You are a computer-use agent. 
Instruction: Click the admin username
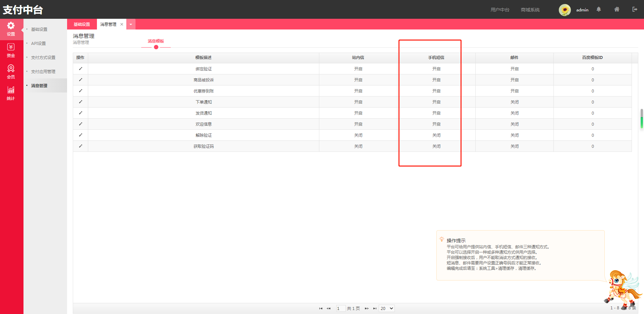click(x=582, y=10)
